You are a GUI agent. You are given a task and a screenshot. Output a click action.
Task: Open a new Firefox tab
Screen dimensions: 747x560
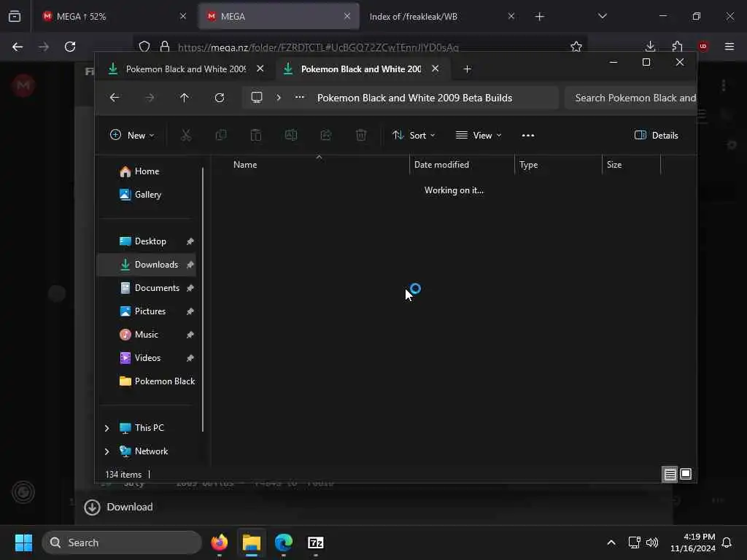click(x=539, y=17)
